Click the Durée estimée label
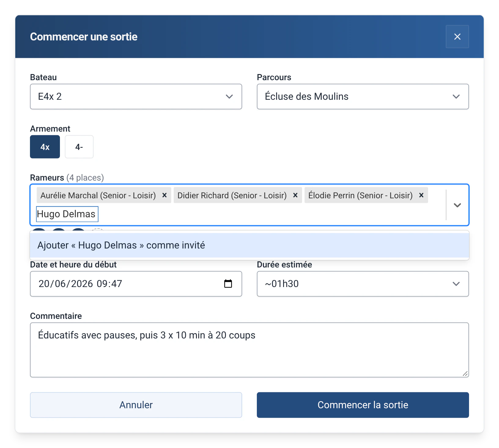Screen dimensions: 499x448 coord(284,264)
